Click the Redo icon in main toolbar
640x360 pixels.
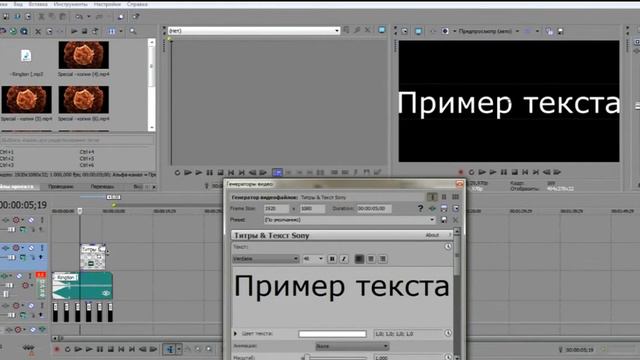[x=99, y=17]
